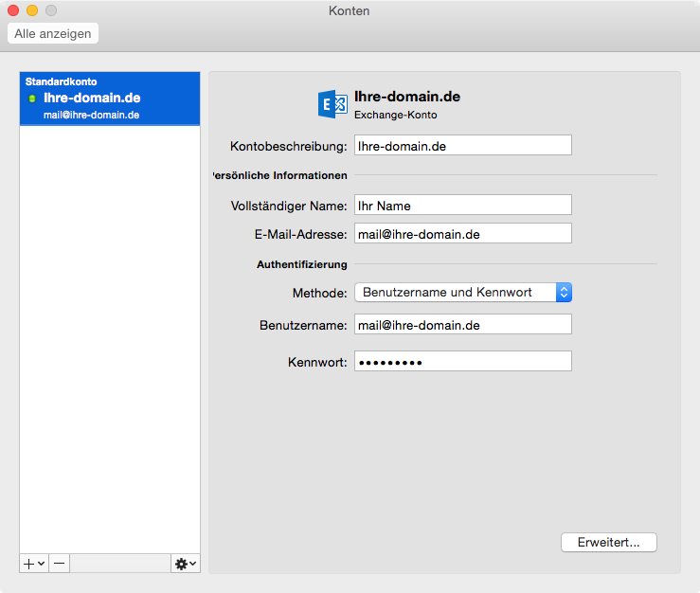The width and height of the screenshot is (700, 593).
Task: Click into the Kontobeschreibung field
Action: click(463, 146)
